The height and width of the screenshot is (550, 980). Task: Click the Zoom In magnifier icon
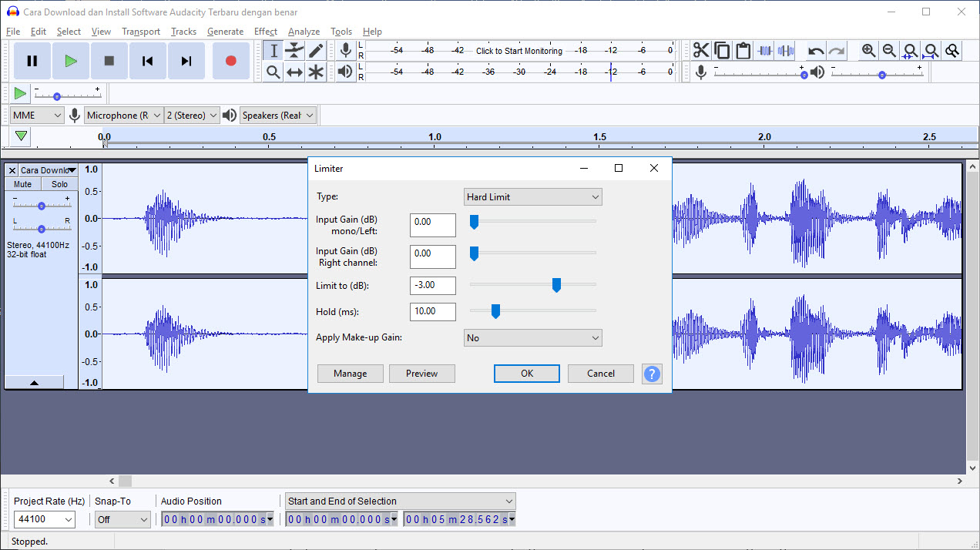(868, 51)
